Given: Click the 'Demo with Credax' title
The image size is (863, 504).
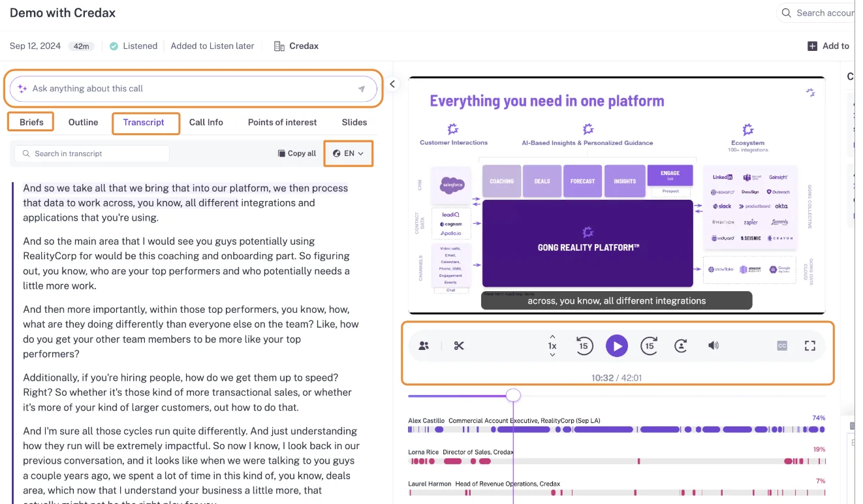Looking at the screenshot, I should (63, 12).
